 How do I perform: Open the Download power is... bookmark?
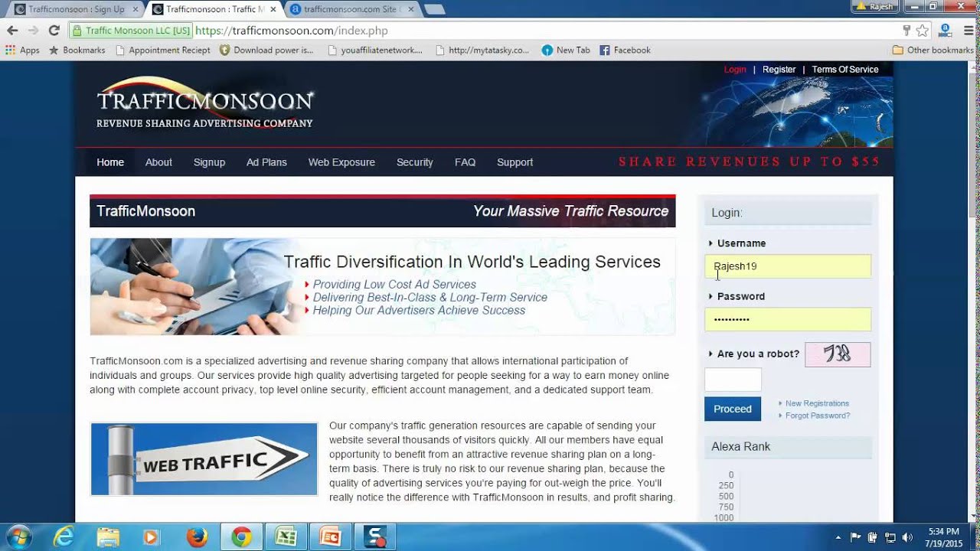[266, 51]
